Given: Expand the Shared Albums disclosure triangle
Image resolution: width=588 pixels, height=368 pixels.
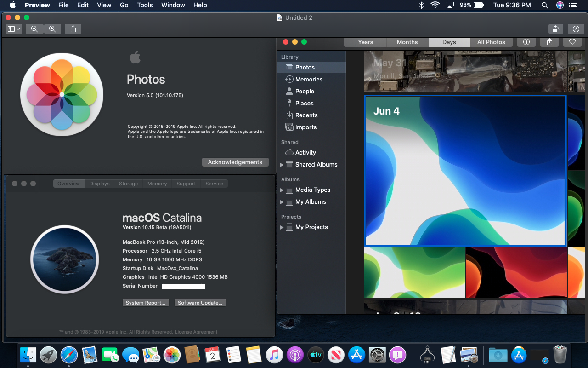Looking at the screenshot, I should click(282, 165).
